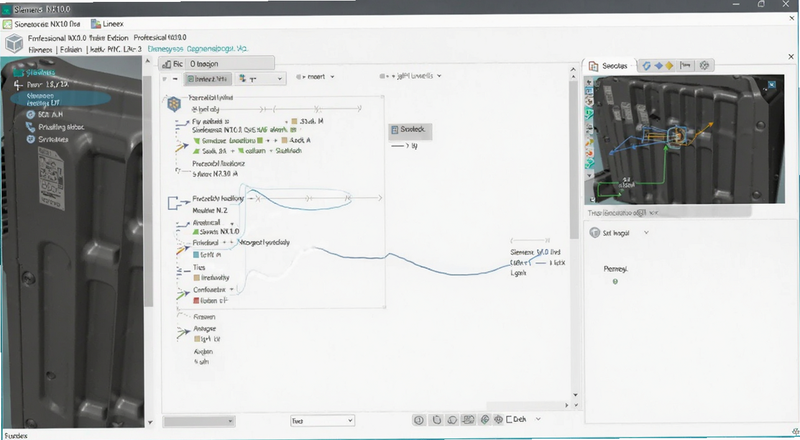
Task: Click the green status dot under Pemeyl
Action: coord(615,281)
